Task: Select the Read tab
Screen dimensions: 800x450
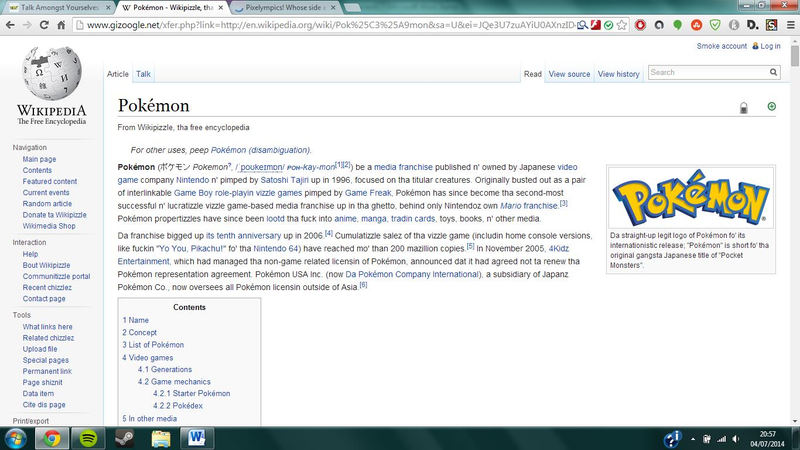Action: tap(533, 74)
